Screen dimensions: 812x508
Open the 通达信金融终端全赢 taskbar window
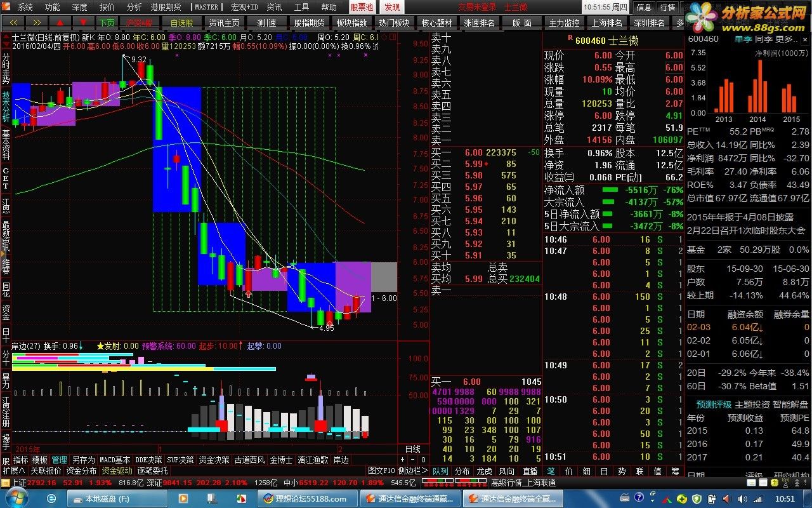pyautogui.click(x=513, y=498)
